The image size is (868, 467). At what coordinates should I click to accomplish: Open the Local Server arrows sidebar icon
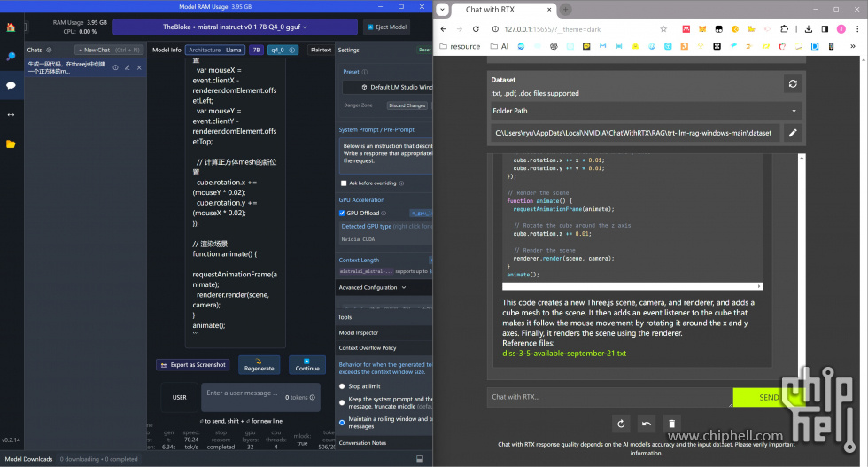click(x=11, y=114)
